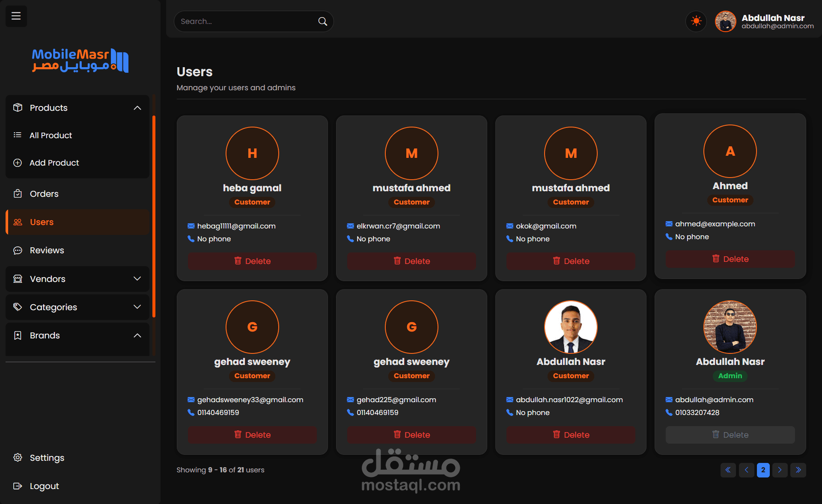822x504 pixels.
Task: Click the Reviews chat bubble icon
Action: pos(18,250)
